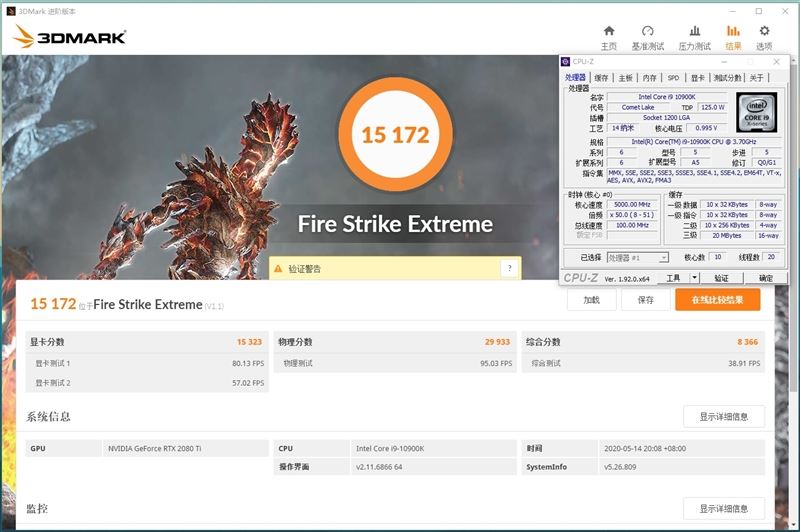Click the 物理分数 29 933 row
The height and width of the screenshot is (532, 800).
pyautogui.click(x=395, y=342)
